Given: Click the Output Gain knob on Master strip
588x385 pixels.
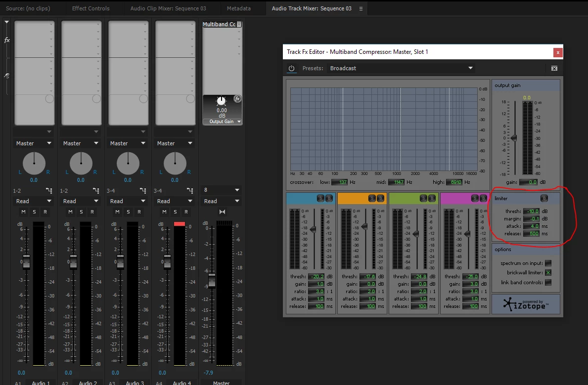Looking at the screenshot, I should click(221, 101).
